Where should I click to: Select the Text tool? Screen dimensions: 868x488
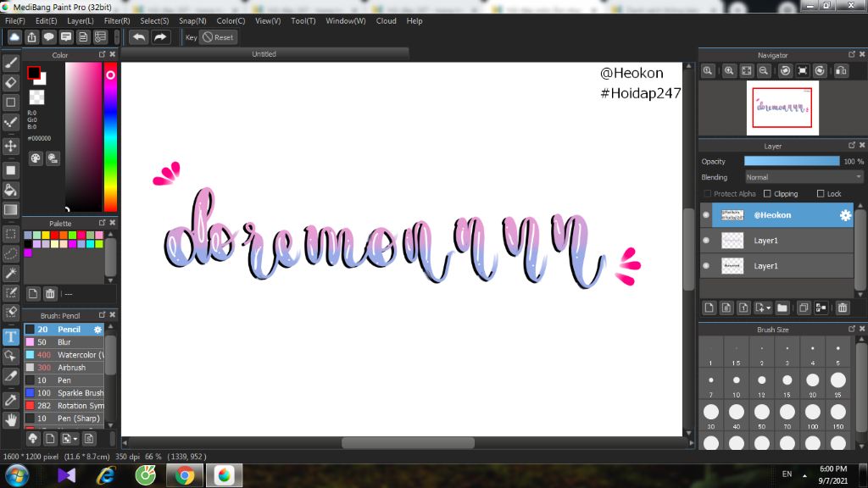pyautogui.click(x=10, y=337)
